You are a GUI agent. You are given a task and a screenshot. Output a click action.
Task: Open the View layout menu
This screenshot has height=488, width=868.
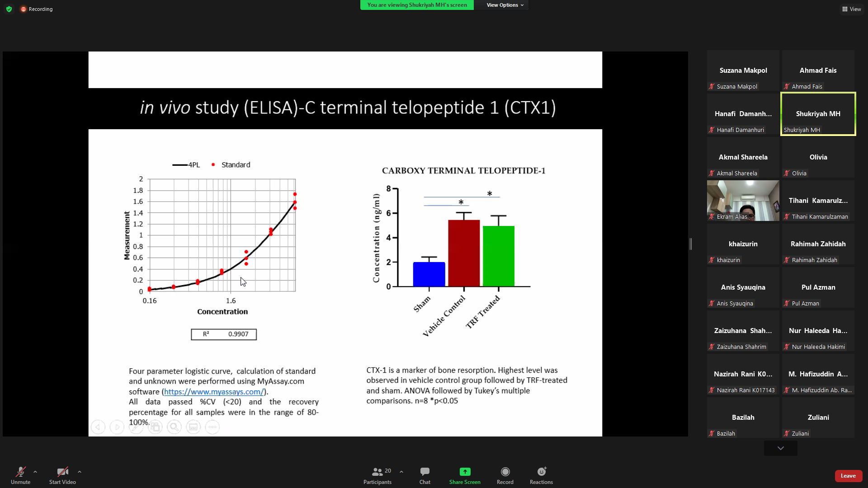pyautogui.click(x=851, y=9)
